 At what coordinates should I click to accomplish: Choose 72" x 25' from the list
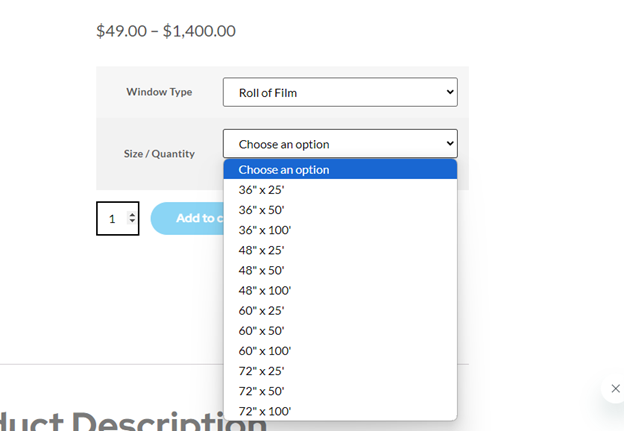(x=340, y=371)
